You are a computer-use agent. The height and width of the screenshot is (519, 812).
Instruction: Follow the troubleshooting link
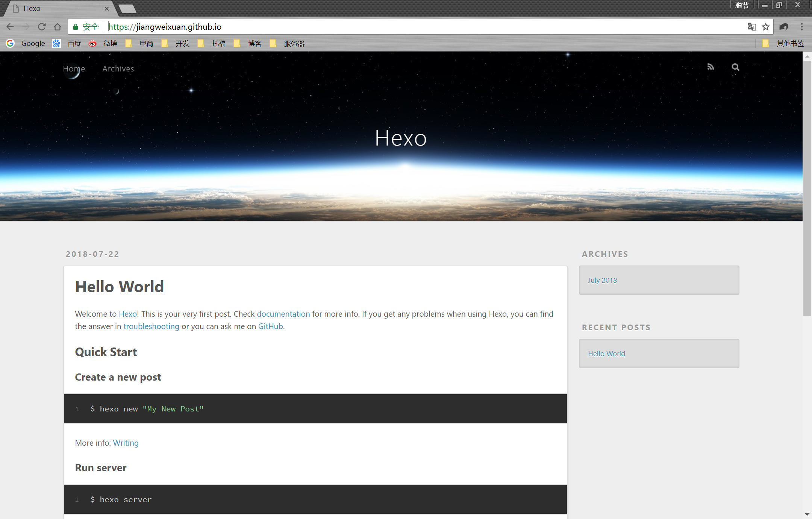(x=151, y=326)
